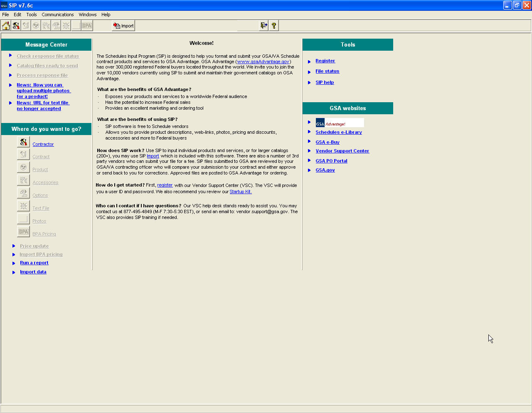Click the Product link

pos(40,170)
